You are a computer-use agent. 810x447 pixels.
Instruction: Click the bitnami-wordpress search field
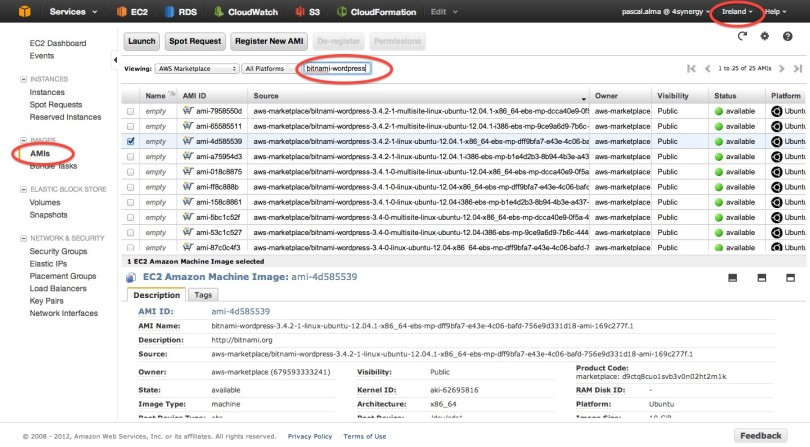(x=337, y=68)
